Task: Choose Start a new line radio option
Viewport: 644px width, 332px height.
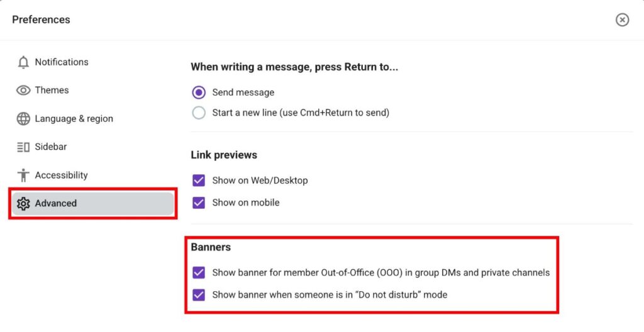Action: pos(199,113)
